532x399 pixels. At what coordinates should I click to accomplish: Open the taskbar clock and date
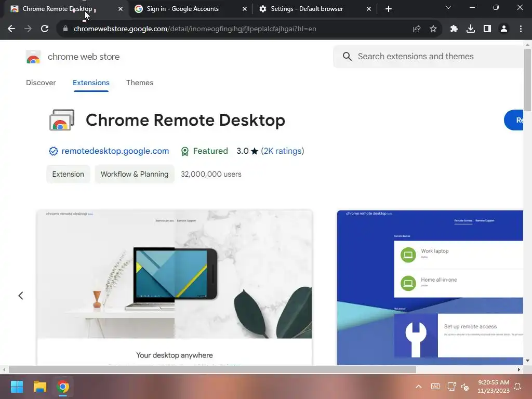[x=494, y=387]
